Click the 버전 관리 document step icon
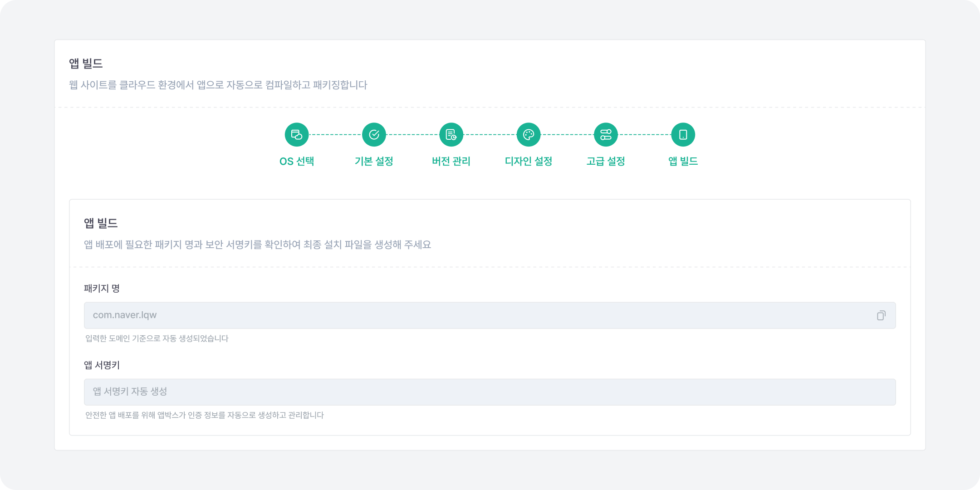980x490 pixels. 451,135
